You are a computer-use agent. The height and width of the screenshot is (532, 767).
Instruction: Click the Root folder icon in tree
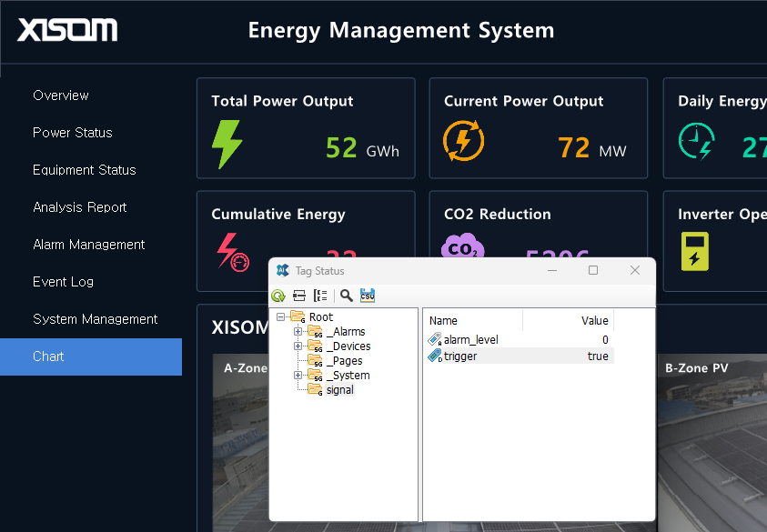click(x=298, y=316)
